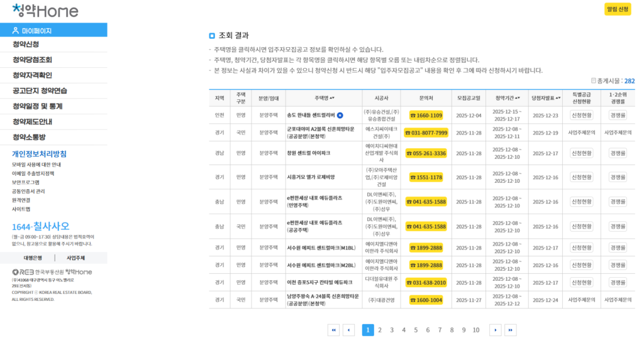
Task: Call phone number 055-261-3336
Action: 426,153
